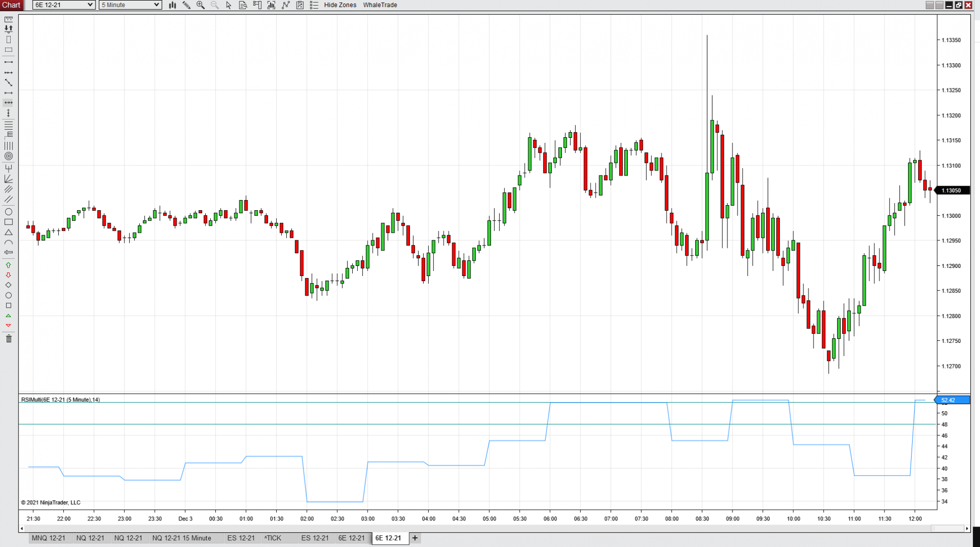Click the 1.13050 current price marker
980x547 pixels.
tap(952, 190)
